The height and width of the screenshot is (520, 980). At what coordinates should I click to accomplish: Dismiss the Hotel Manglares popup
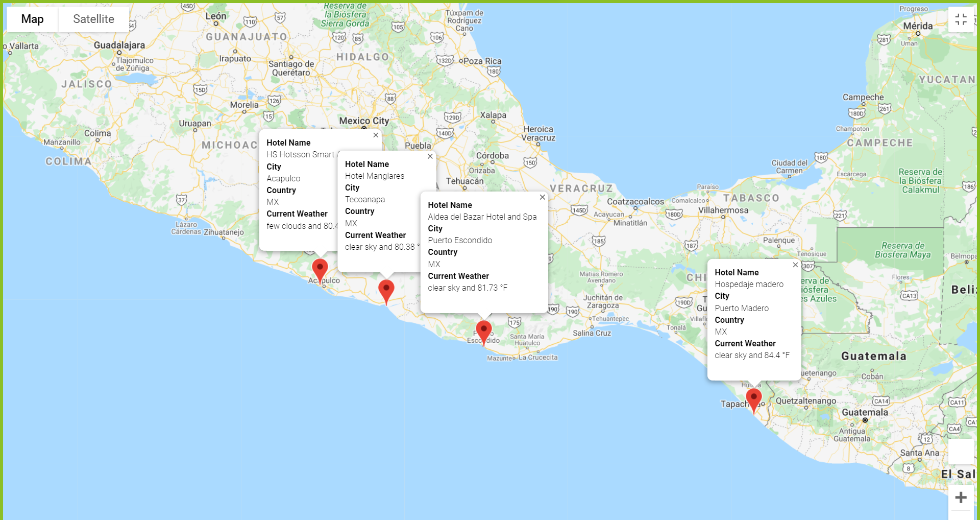430,156
